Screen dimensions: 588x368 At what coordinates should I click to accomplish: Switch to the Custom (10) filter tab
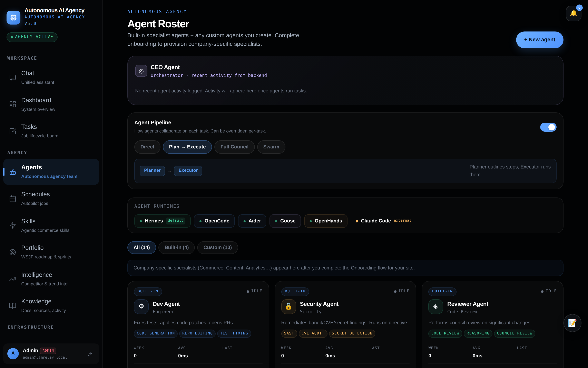(217, 248)
